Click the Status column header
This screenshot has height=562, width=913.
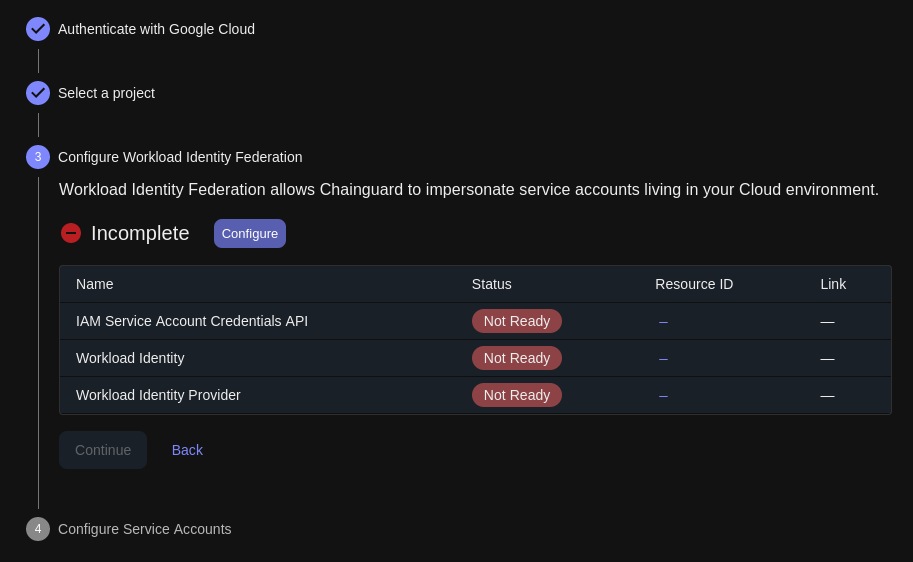click(x=491, y=284)
